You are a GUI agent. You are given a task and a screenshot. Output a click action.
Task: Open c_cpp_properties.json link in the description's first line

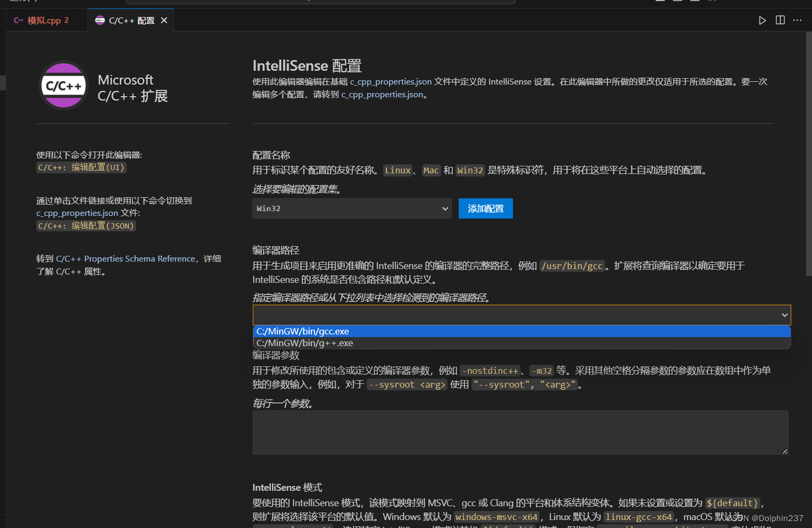pyautogui.click(x=391, y=81)
